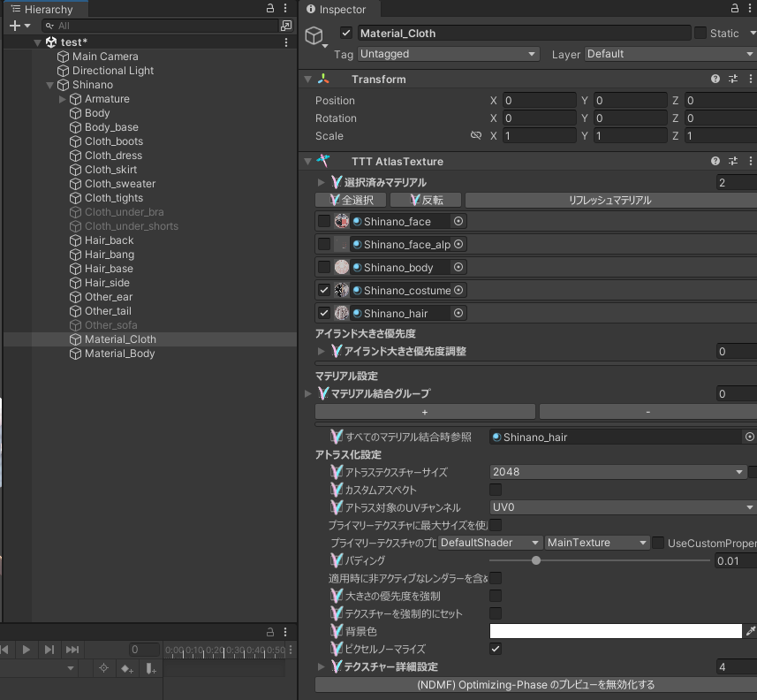
Task: Click the Add keyframe icon
Action: [x=127, y=669]
